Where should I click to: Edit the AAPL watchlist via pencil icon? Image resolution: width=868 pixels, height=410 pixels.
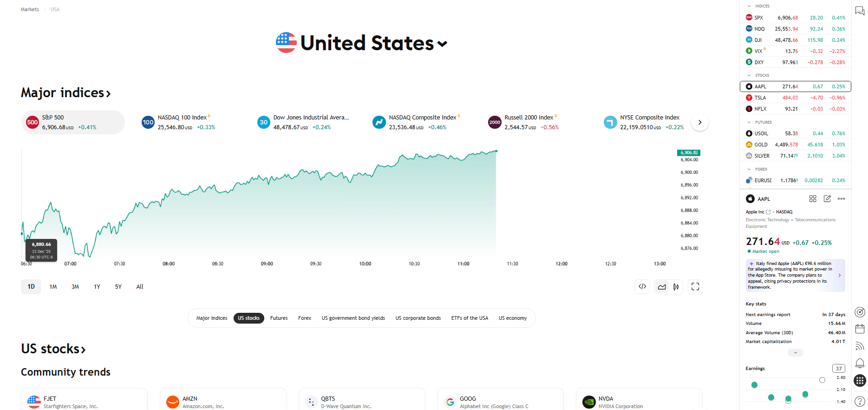click(827, 198)
